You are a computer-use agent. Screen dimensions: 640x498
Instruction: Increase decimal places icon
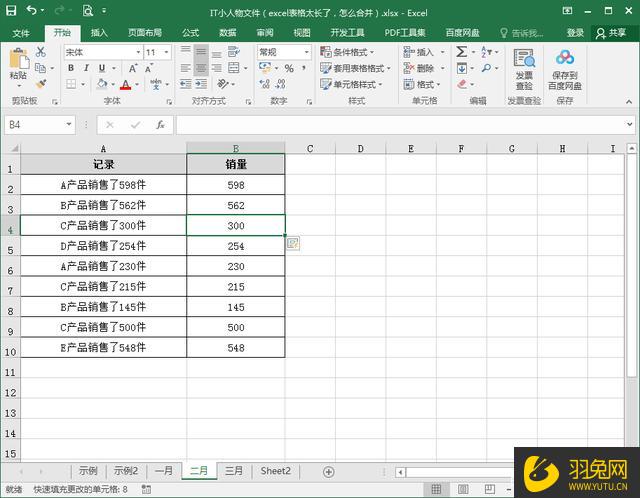265,84
